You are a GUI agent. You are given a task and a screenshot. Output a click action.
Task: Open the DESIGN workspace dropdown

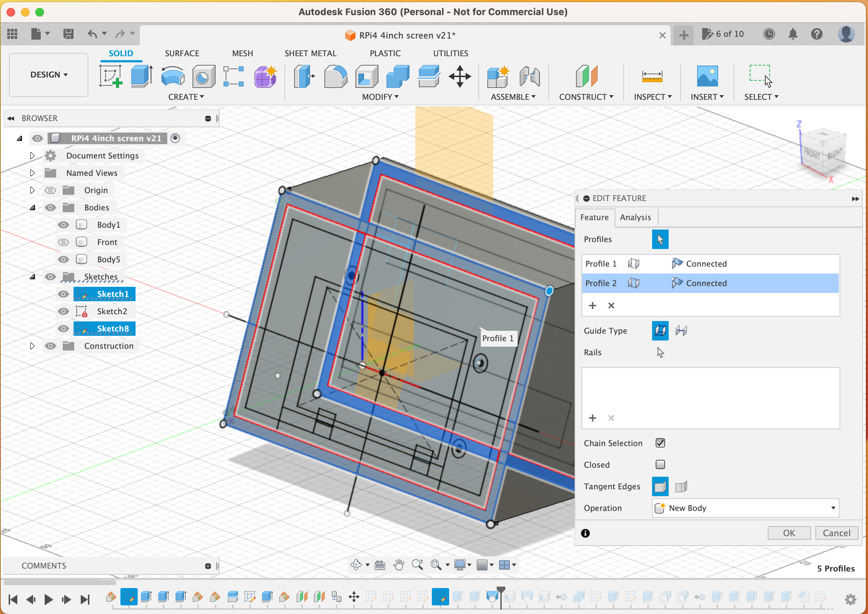(x=49, y=75)
